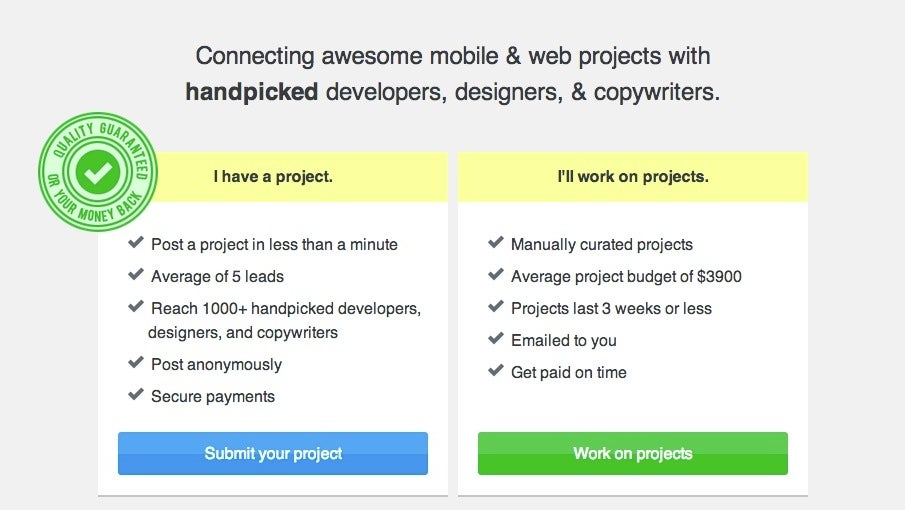Select the 'I have a project.' header

click(273, 177)
